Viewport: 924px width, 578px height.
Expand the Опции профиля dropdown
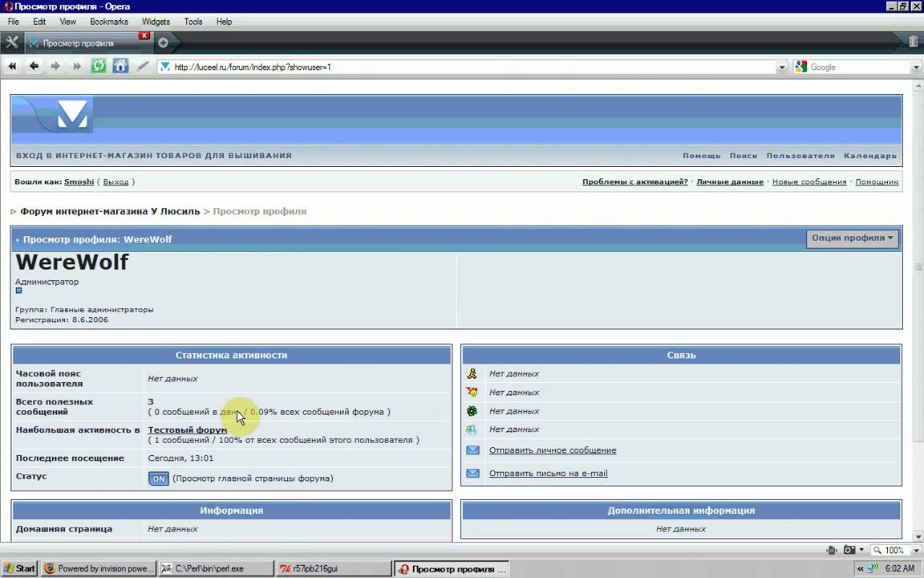coord(852,238)
